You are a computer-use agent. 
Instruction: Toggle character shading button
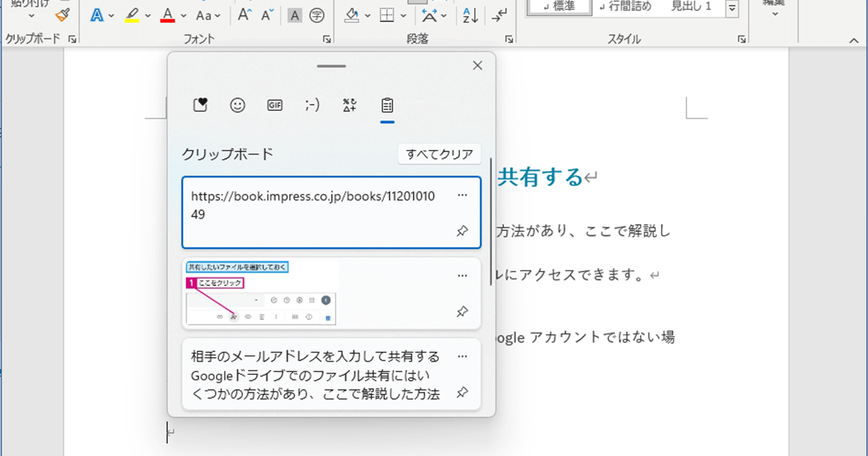295,14
